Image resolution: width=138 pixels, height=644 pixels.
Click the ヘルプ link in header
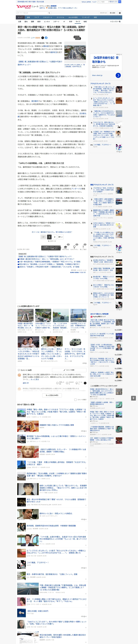tap(94, 2)
